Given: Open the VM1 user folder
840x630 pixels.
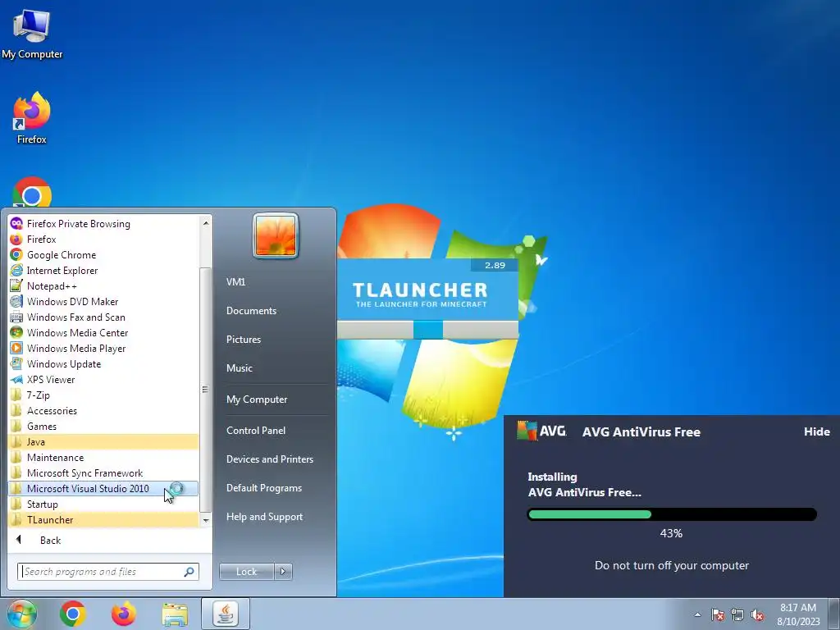Looking at the screenshot, I should tap(235, 282).
